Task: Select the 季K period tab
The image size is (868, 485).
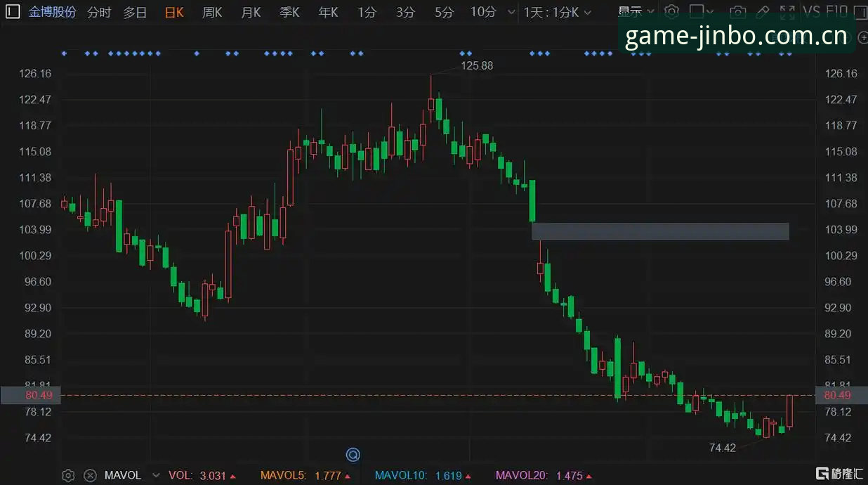Action: (289, 12)
